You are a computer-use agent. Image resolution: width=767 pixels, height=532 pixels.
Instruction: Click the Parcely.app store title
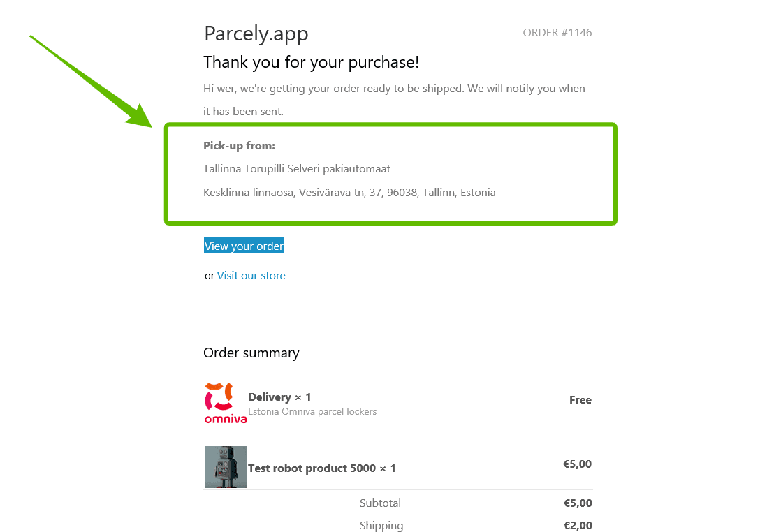point(256,34)
